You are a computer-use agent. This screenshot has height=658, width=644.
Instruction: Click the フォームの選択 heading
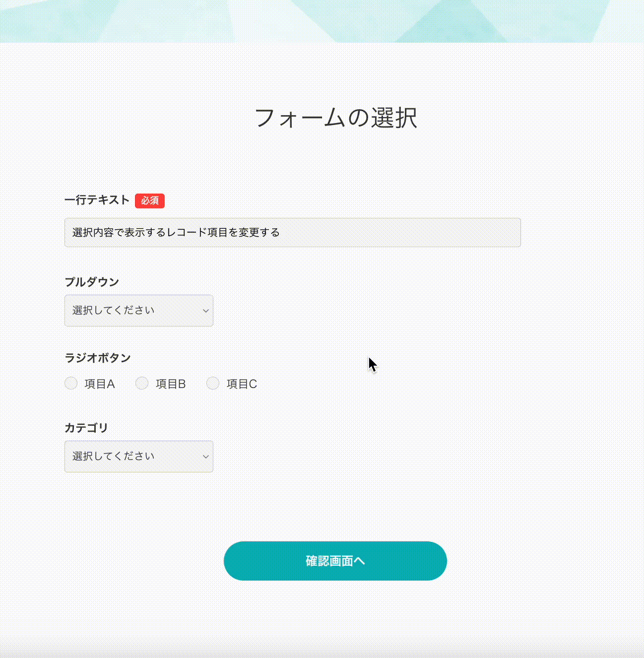coord(335,118)
